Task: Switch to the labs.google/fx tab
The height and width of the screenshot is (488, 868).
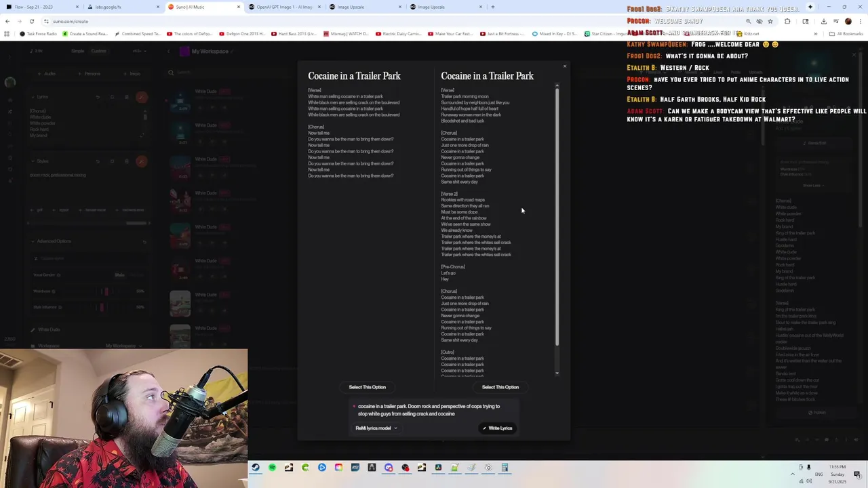Action: (x=122, y=7)
